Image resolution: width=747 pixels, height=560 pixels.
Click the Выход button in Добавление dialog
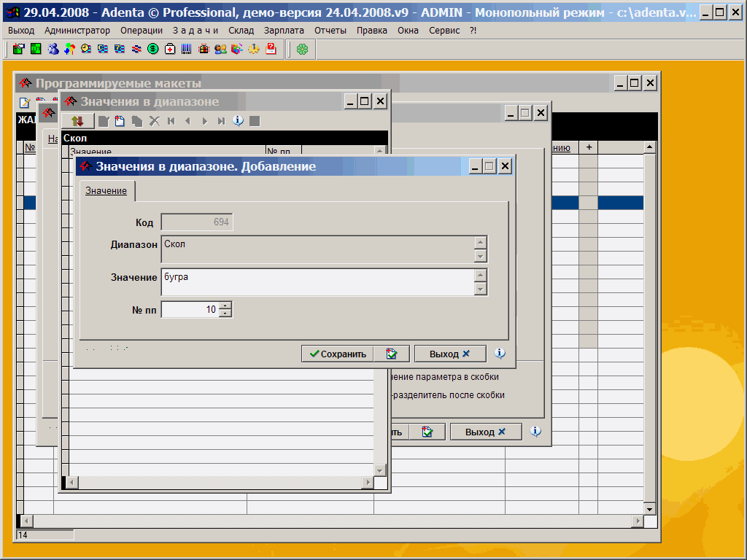[449, 354]
